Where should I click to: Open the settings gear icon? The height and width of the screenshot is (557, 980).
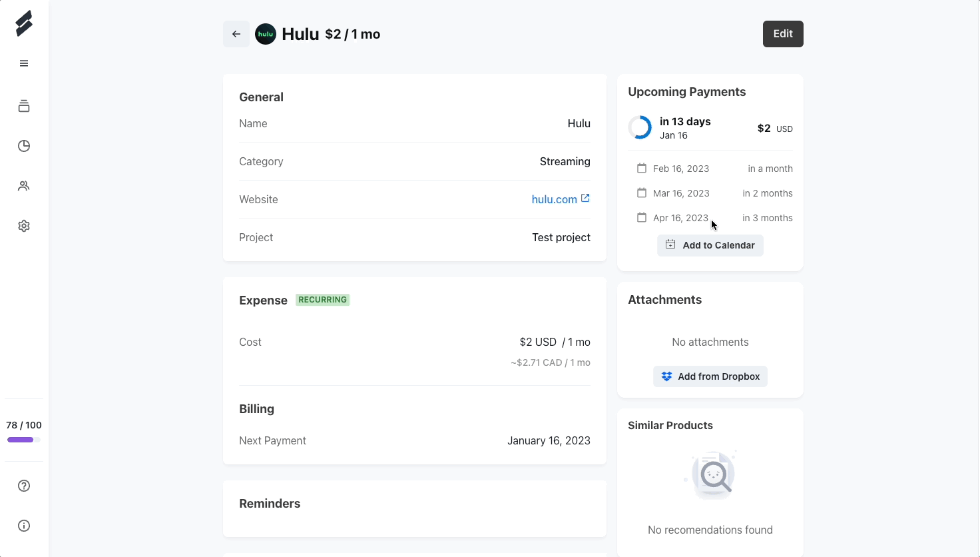point(24,226)
